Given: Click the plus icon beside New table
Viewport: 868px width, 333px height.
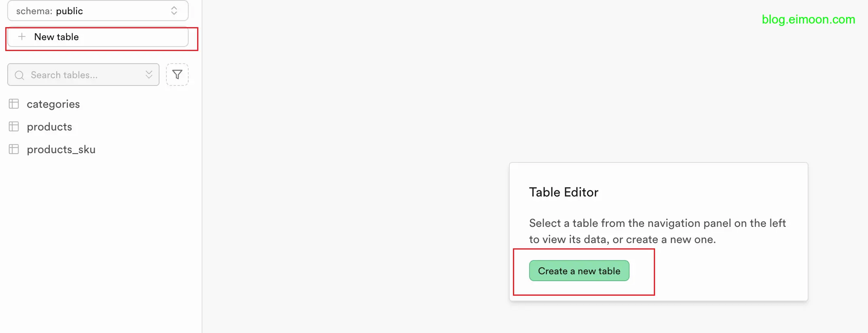Looking at the screenshot, I should (x=22, y=37).
